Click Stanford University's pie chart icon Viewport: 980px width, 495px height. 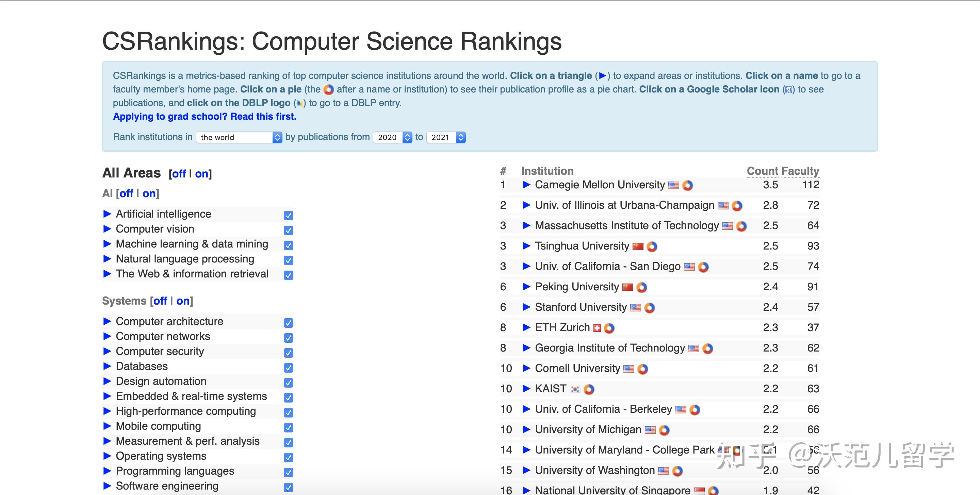click(x=649, y=308)
